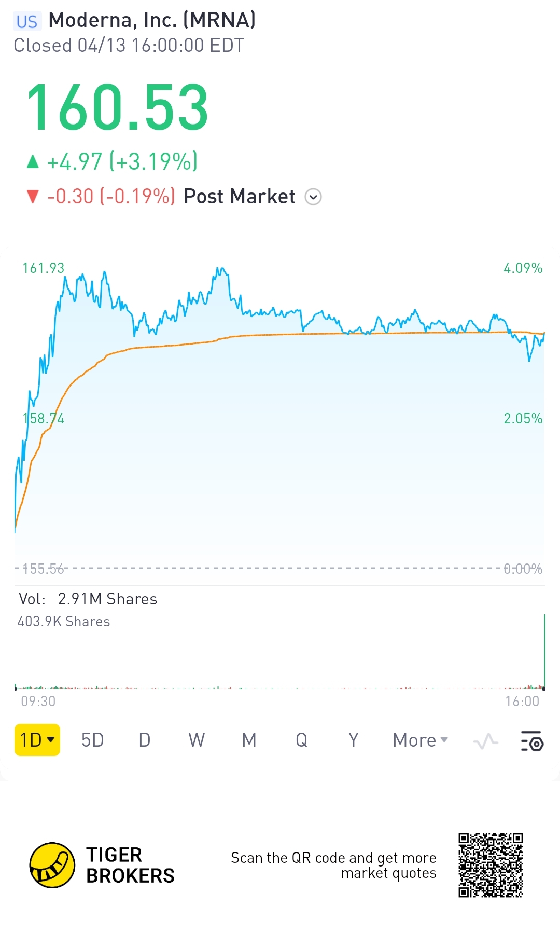560x949 pixels.
Task: Select the W weekly chart tab
Action: pyautogui.click(x=197, y=740)
